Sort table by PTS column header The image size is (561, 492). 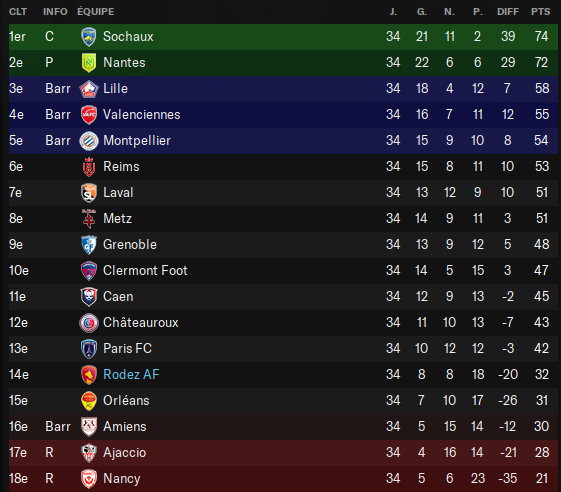tap(541, 12)
